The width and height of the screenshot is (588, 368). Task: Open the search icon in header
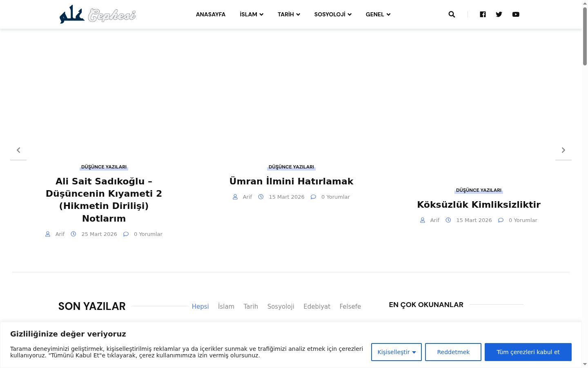pyautogui.click(x=452, y=14)
